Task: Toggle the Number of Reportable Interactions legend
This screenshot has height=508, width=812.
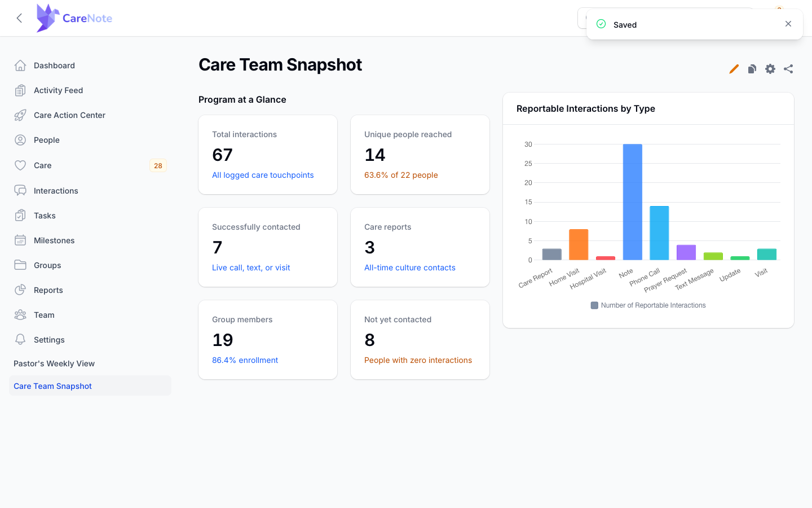Action: coord(648,305)
